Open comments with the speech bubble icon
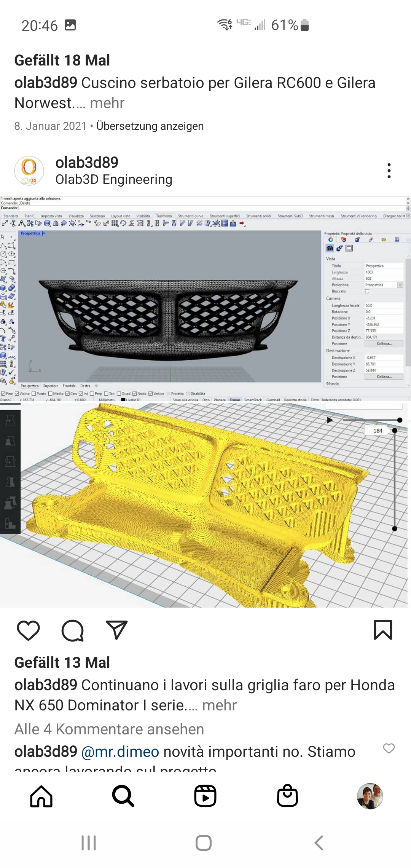The image size is (411, 868). 72,630
